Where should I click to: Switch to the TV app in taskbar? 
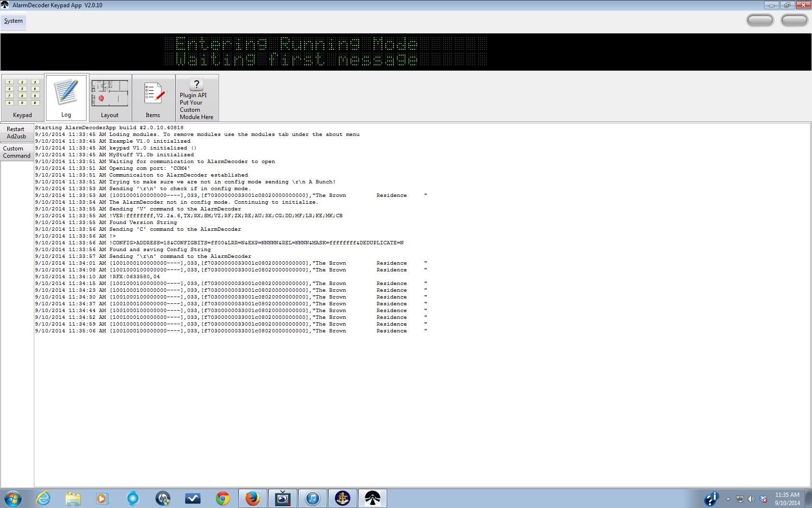pos(283,498)
